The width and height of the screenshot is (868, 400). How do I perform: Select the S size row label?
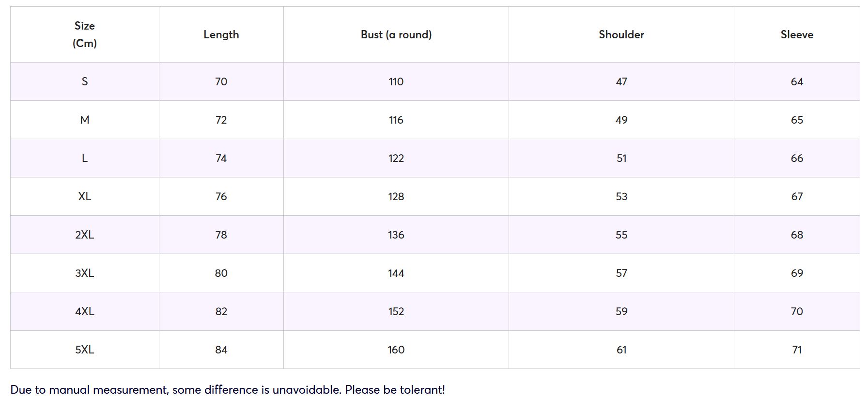[85, 81]
